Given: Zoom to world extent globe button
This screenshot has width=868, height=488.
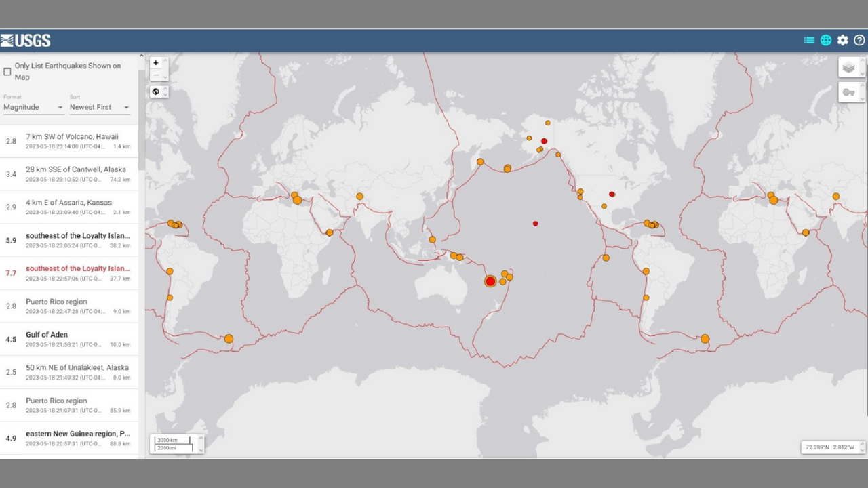Looking at the screenshot, I should (x=156, y=91).
